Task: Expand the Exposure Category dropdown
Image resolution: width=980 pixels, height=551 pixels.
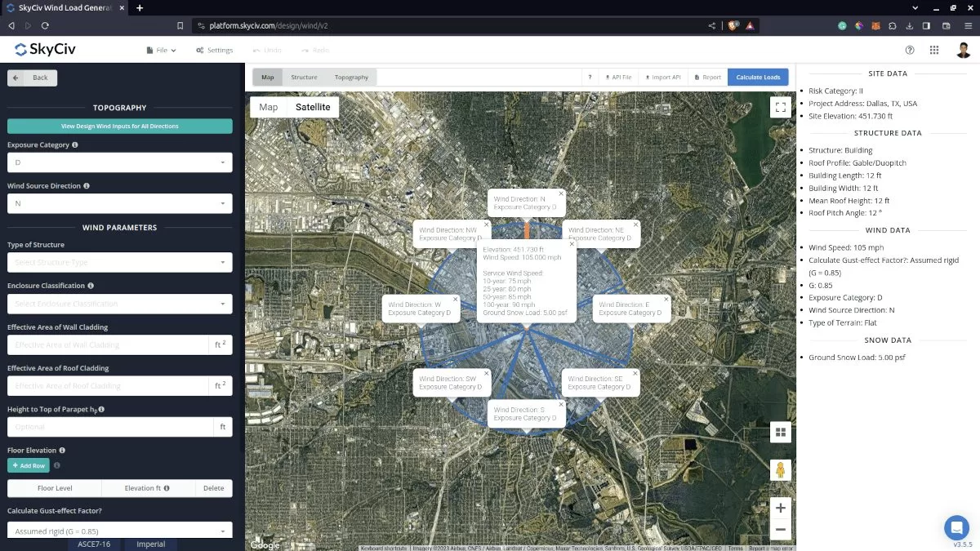Action: point(120,162)
